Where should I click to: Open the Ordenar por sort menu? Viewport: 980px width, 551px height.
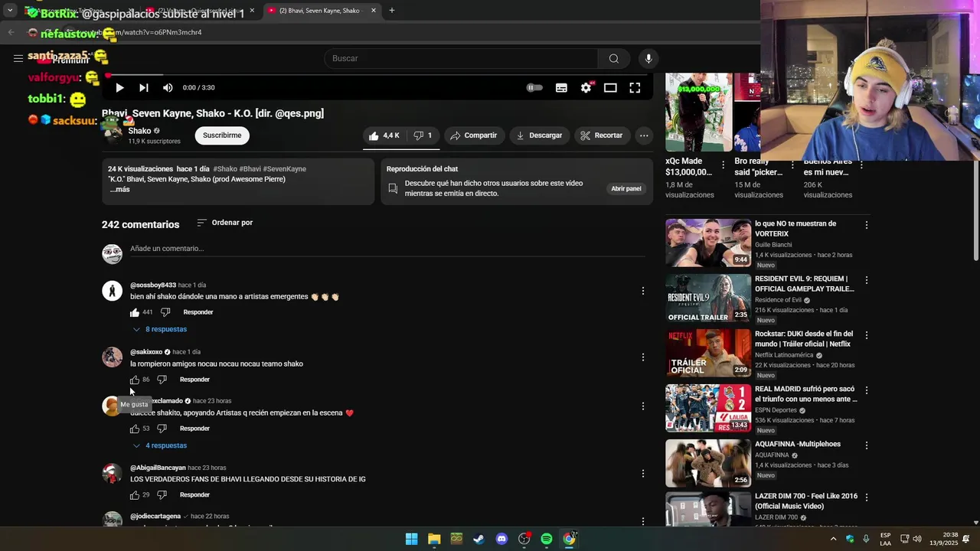224,223
